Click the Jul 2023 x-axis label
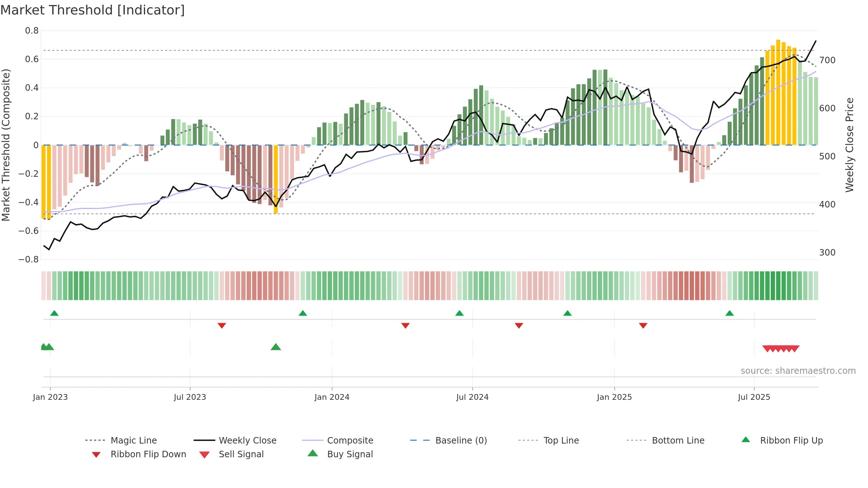 [190, 397]
